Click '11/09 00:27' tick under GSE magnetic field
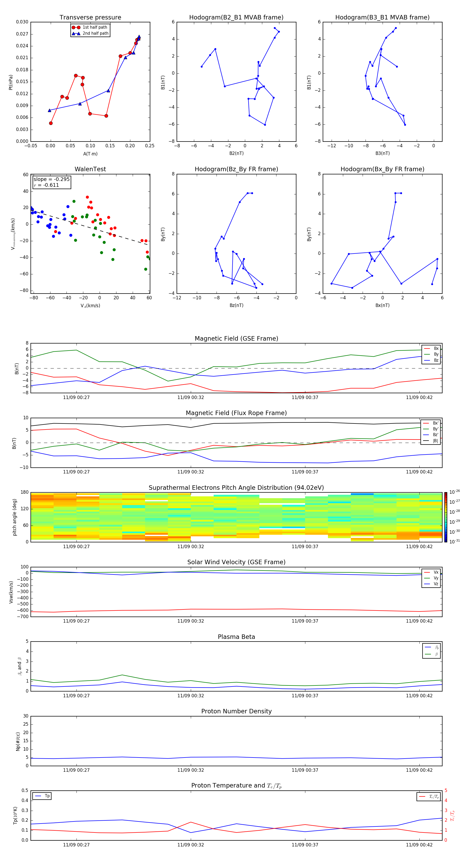The width and height of the screenshot is (473, 868). [x=76, y=398]
